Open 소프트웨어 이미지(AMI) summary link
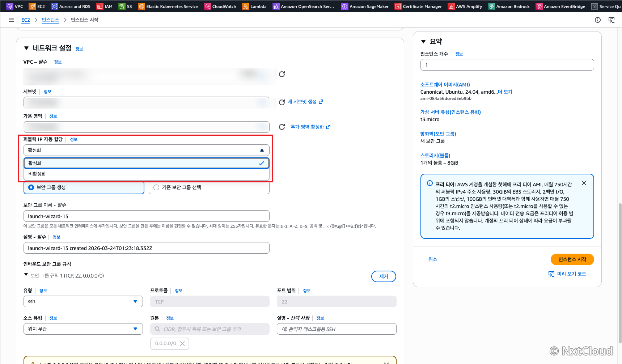This screenshot has height=364, width=622. point(445,85)
